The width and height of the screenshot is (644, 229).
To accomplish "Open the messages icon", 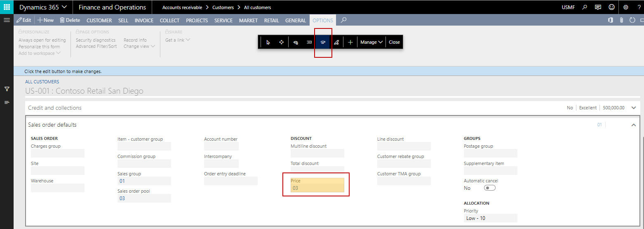I will click(598, 7).
